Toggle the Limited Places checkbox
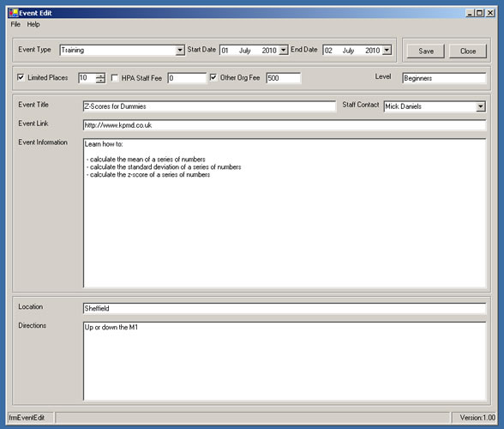This screenshot has height=429, width=504. point(21,77)
